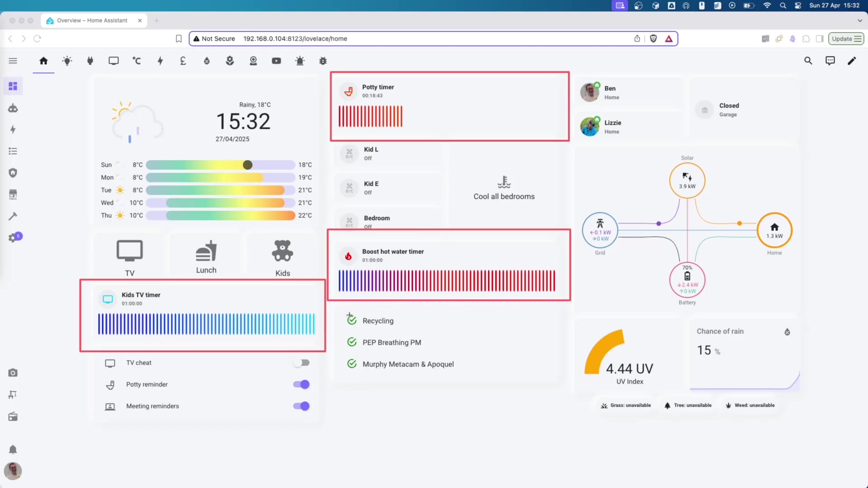Click the bookmark icon in address bar

(179, 39)
